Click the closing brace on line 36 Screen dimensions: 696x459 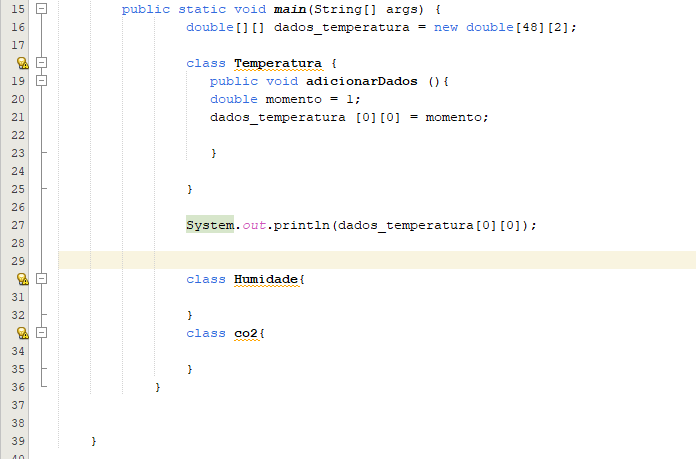click(158, 387)
